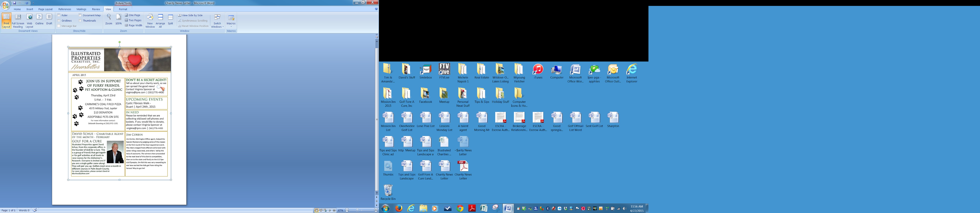The image size is (980, 213).
Task: Click Arrange All windows
Action: point(160,21)
